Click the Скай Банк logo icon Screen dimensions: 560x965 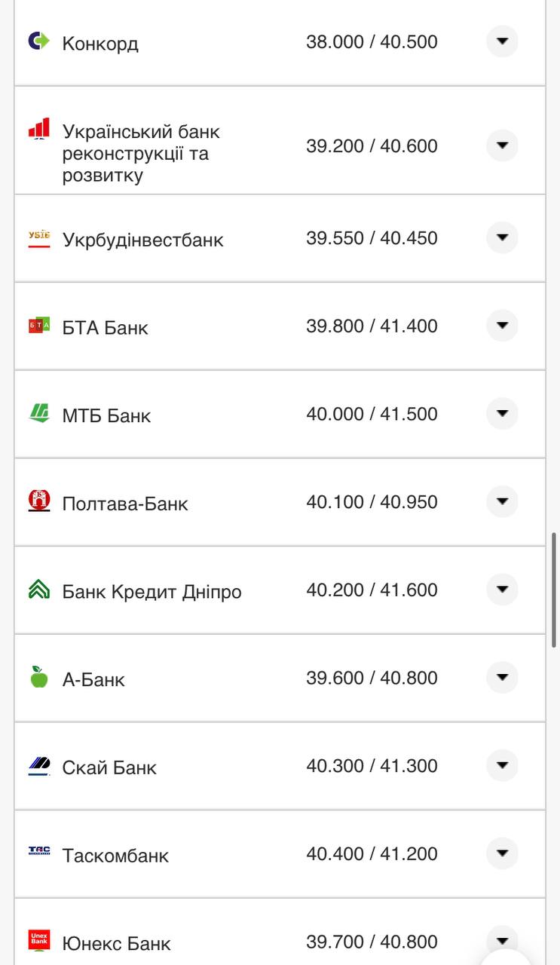pyautogui.click(x=39, y=766)
